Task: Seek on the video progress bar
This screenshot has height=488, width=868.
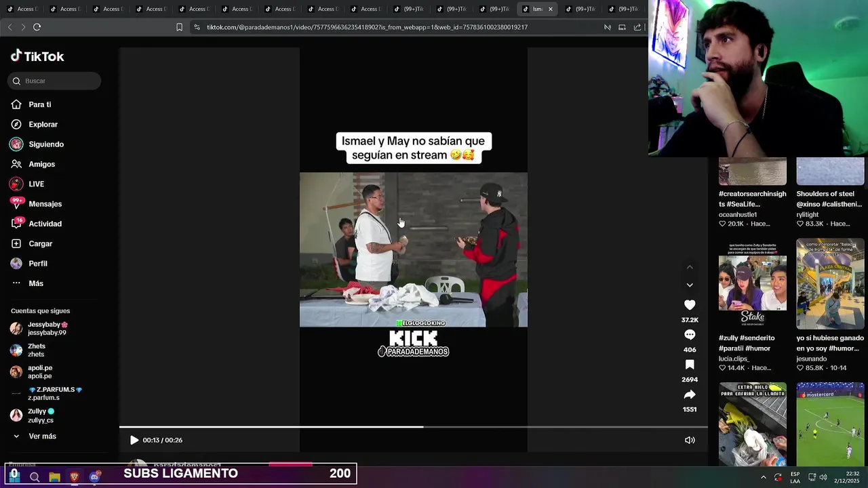Action: pyautogui.click(x=414, y=427)
